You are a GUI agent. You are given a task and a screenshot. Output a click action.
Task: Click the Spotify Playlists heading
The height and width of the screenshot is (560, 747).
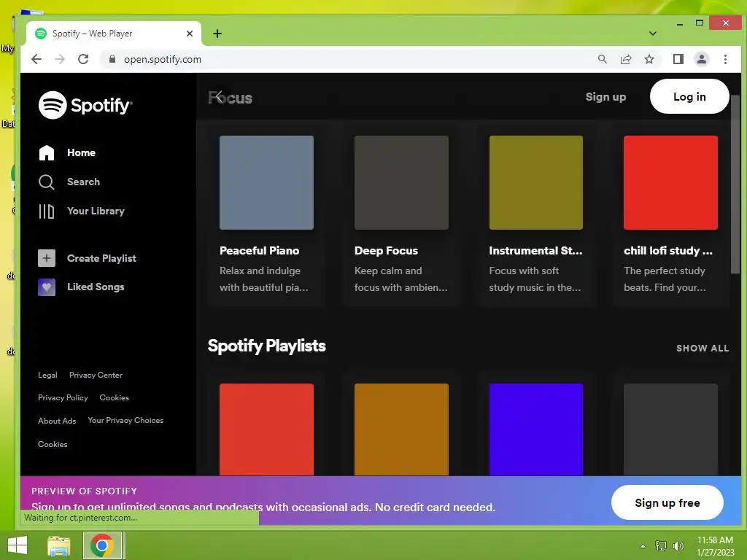(x=267, y=346)
